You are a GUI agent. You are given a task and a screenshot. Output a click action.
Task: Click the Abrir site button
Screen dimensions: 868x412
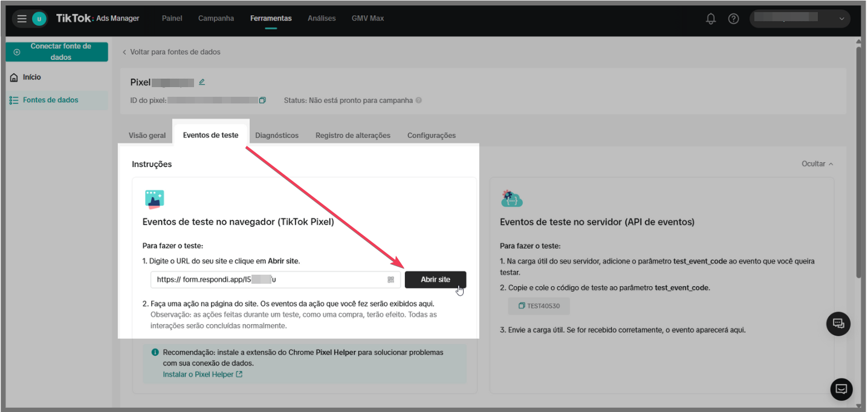point(435,280)
